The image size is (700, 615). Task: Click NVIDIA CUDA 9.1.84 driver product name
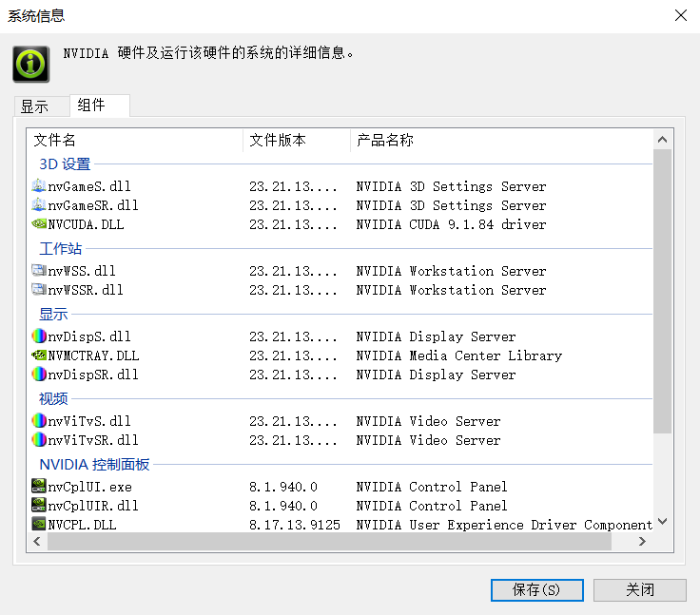(451, 224)
